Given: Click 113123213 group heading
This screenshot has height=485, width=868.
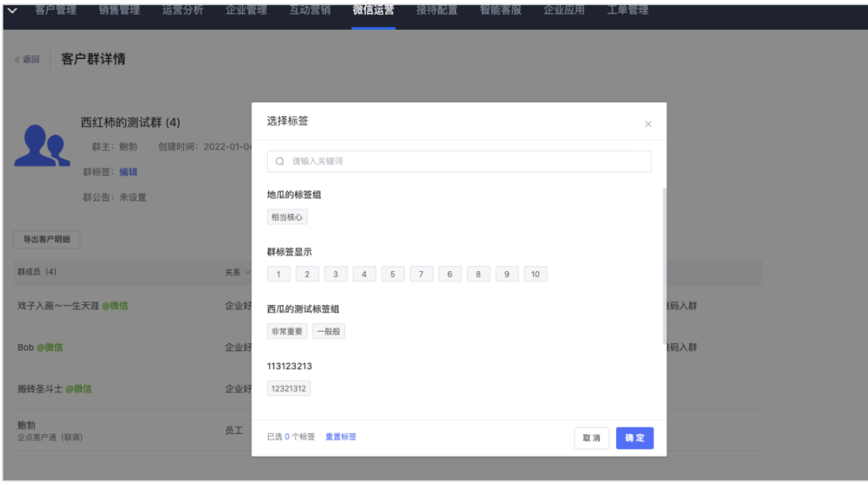Looking at the screenshot, I should tap(289, 366).
